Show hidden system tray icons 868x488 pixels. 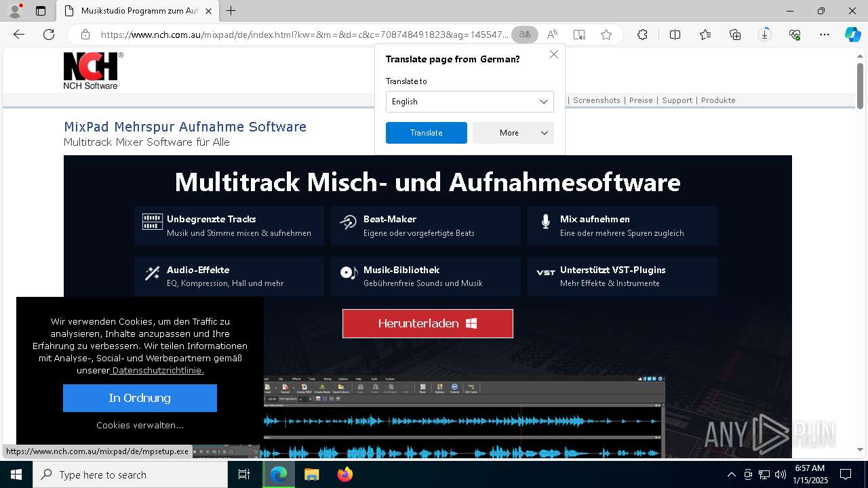pyautogui.click(x=731, y=474)
